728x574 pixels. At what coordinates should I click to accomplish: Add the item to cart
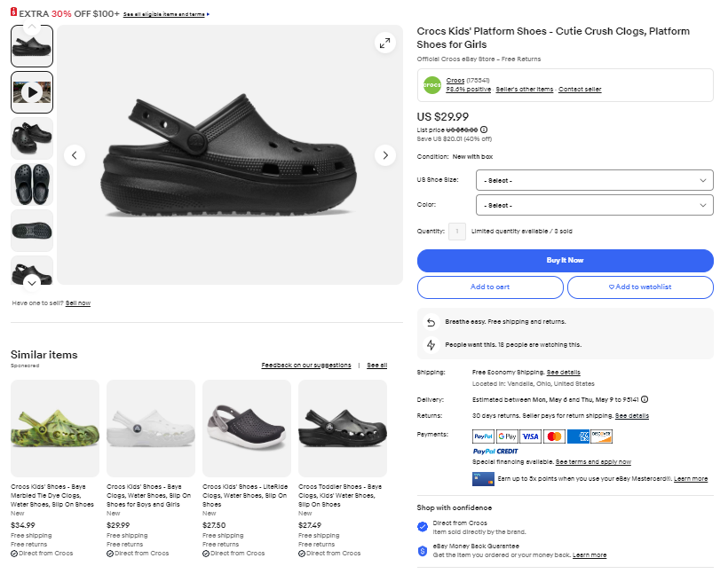pos(490,287)
